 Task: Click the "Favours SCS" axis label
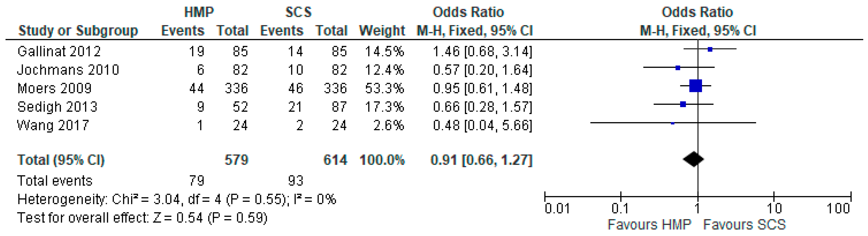click(745, 224)
